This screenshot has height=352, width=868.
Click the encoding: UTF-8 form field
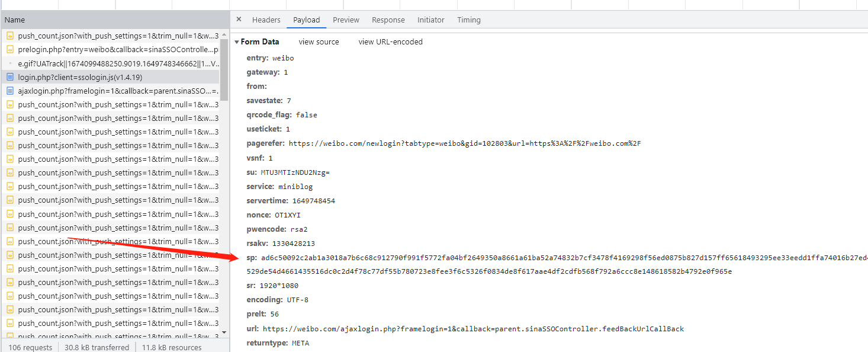tap(277, 300)
